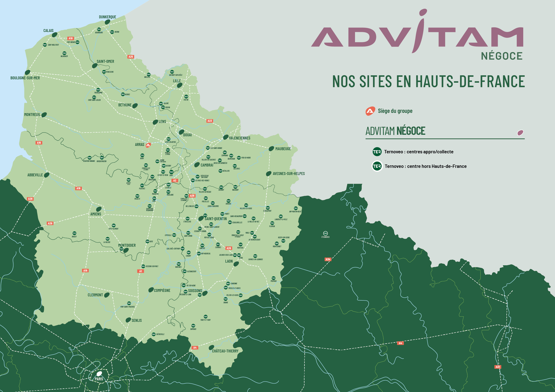Select the "CLERMONT" city label

click(95, 295)
